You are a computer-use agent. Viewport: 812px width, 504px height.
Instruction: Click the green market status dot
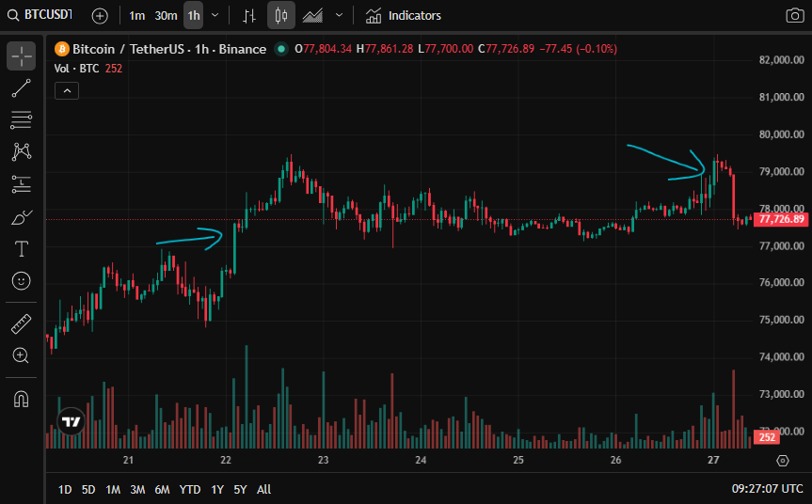281,49
